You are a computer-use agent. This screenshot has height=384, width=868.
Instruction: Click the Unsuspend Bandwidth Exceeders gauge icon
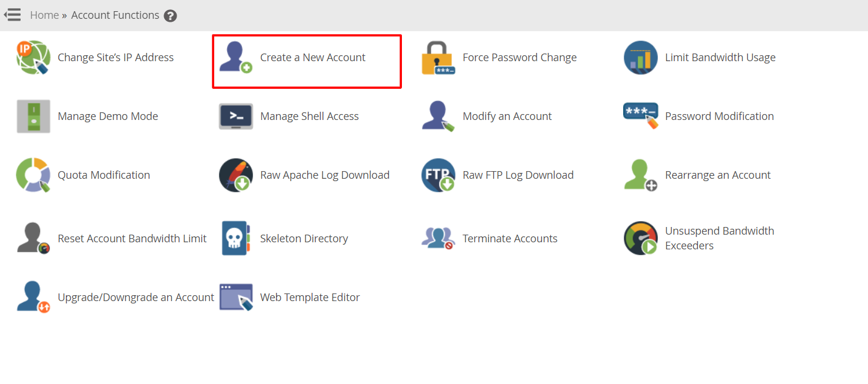point(640,238)
